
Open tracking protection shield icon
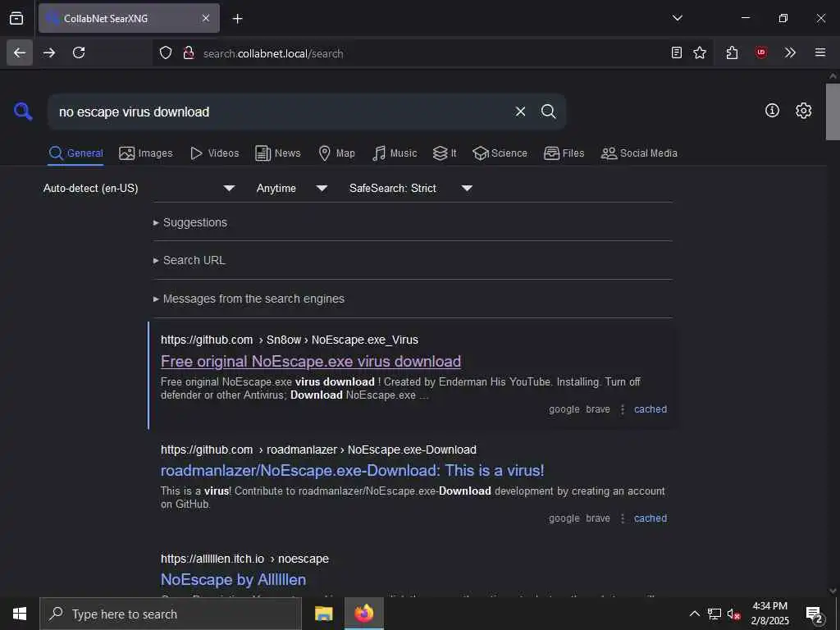click(x=166, y=53)
